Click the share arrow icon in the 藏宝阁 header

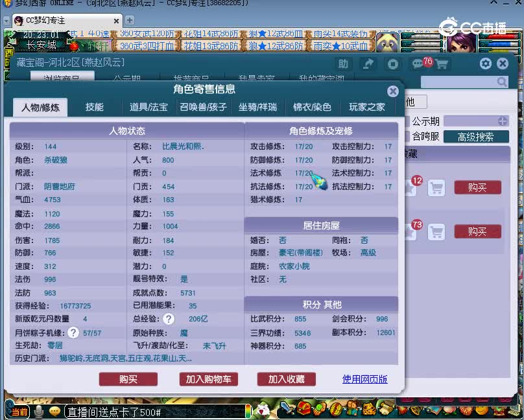tap(368, 64)
